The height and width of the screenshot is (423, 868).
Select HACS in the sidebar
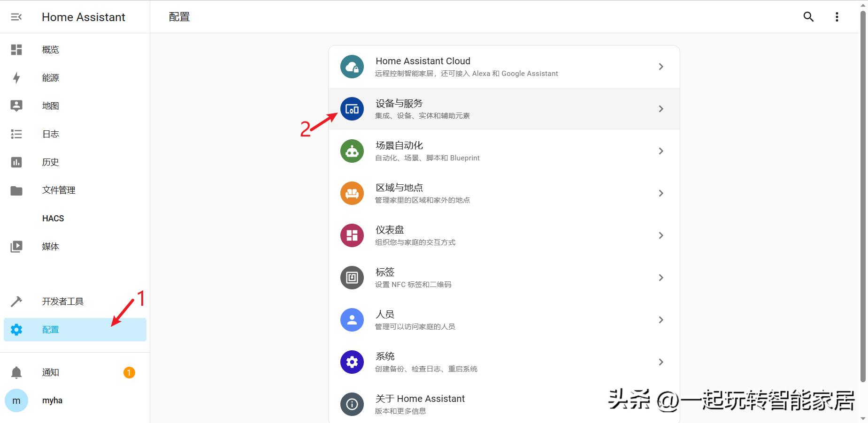pyautogui.click(x=53, y=218)
